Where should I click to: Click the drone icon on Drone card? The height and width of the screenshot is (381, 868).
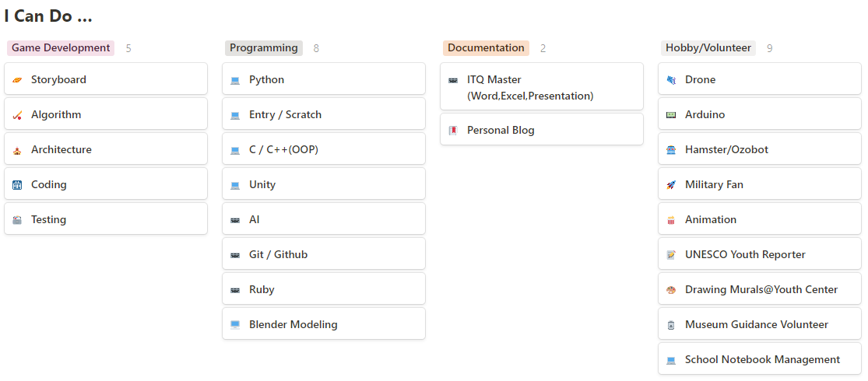tap(671, 80)
